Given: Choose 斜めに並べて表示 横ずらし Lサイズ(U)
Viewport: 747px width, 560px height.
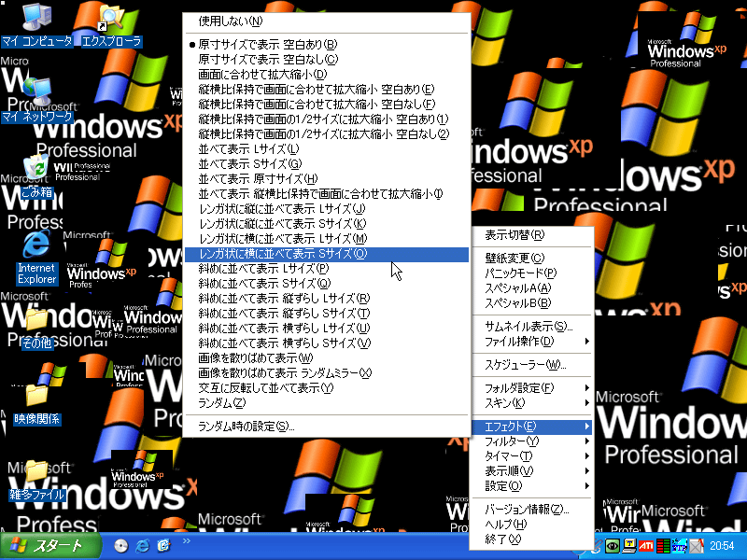Looking at the screenshot, I should (x=327, y=329).
